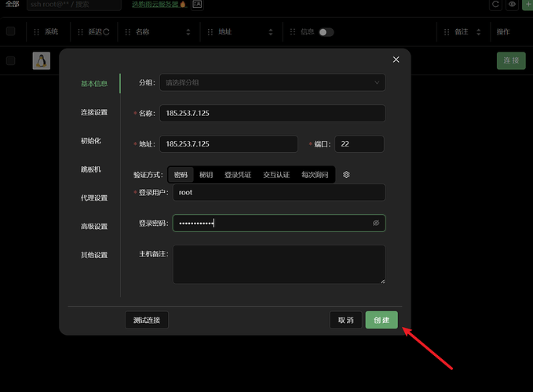Click the green plus icon at top right
Viewport: 533px width, 392px height.
[x=527, y=5]
